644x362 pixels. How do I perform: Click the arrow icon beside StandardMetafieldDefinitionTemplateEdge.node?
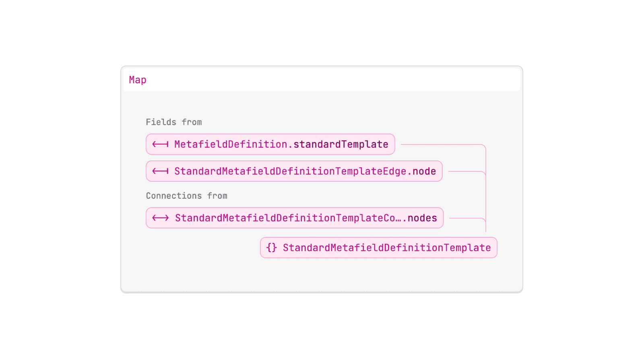(160, 171)
